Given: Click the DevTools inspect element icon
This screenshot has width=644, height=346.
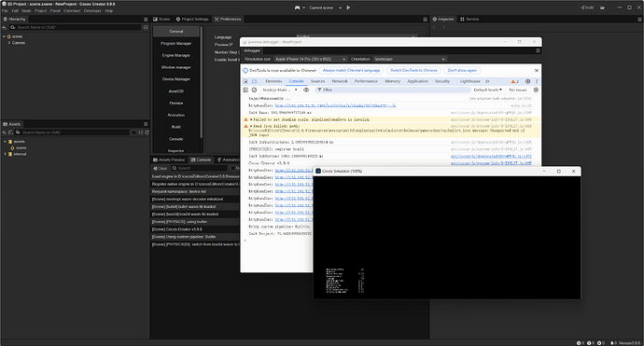Looking at the screenshot, I should (245, 81).
